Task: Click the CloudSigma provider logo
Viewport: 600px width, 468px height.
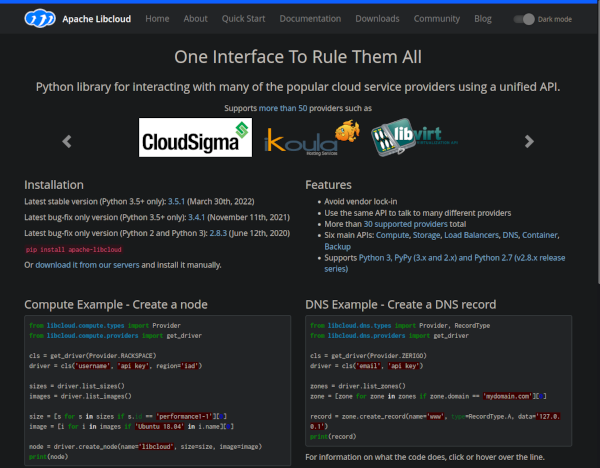Action: [x=195, y=137]
